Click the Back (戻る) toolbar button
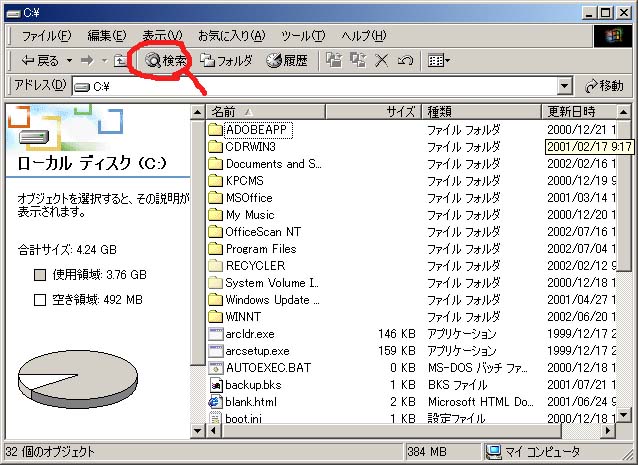 [40, 61]
